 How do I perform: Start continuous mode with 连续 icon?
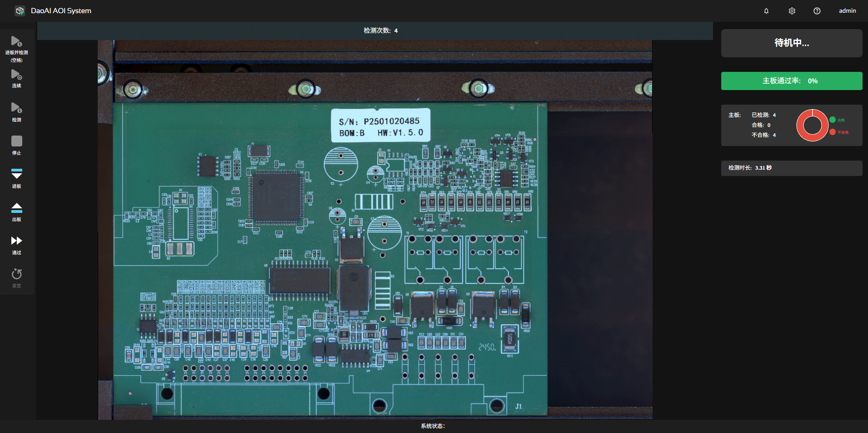tap(16, 75)
